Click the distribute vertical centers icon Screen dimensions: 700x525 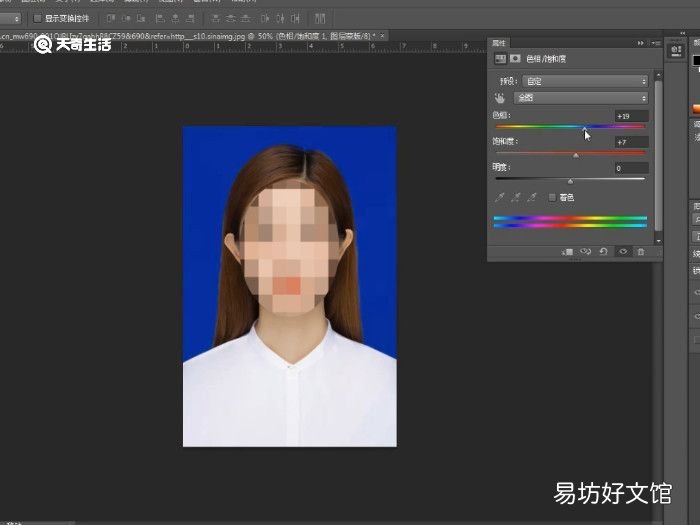230,18
